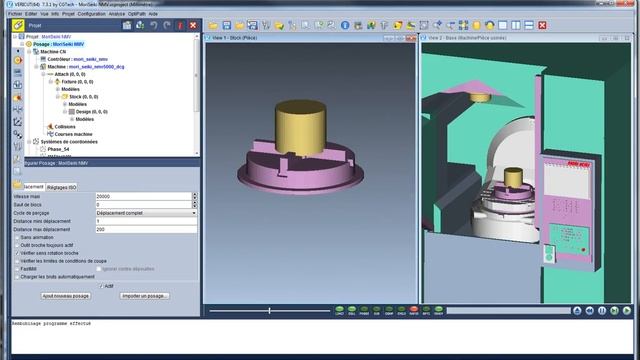This screenshot has height=360, width=640.
Task: Collapse the Stock (0, 0, 0) node
Action: pos(58,97)
